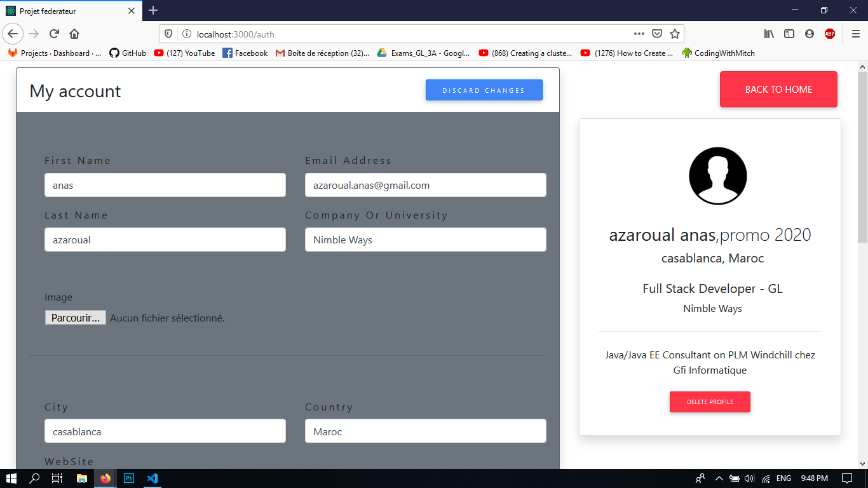Open Firefox account icon
Viewport: 868px width, 488px height.
pyautogui.click(x=810, y=34)
